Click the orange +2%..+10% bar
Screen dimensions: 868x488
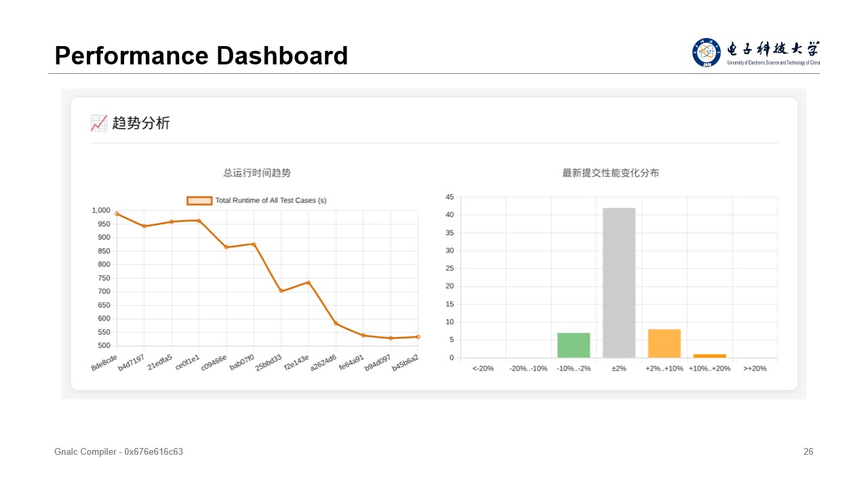(664, 344)
